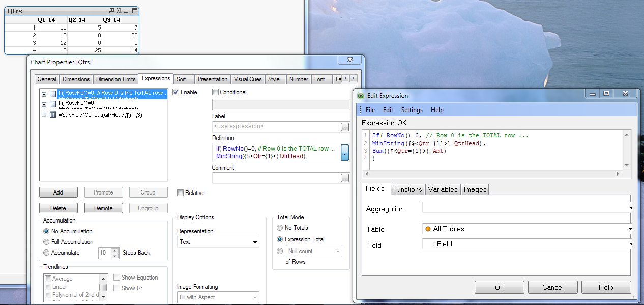Open the Fill with Aspect dropdown
This screenshot has height=305, width=644.
tap(218, 297)
